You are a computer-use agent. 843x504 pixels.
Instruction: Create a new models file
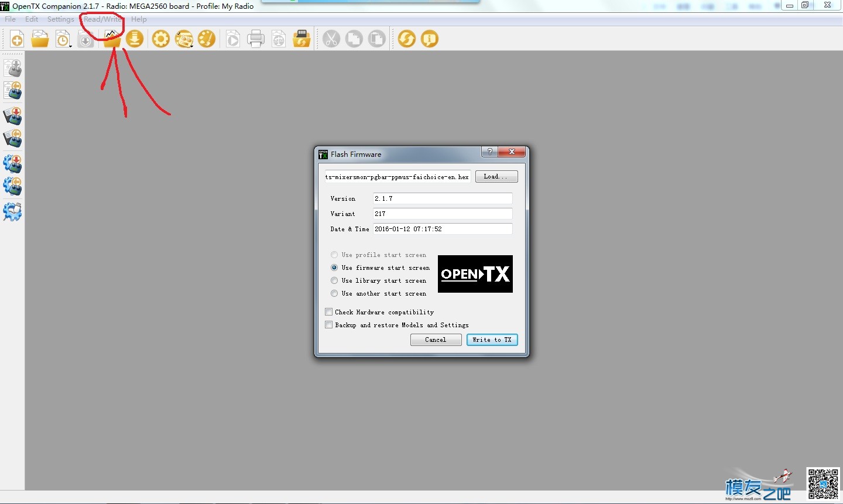tap(17, 39)
